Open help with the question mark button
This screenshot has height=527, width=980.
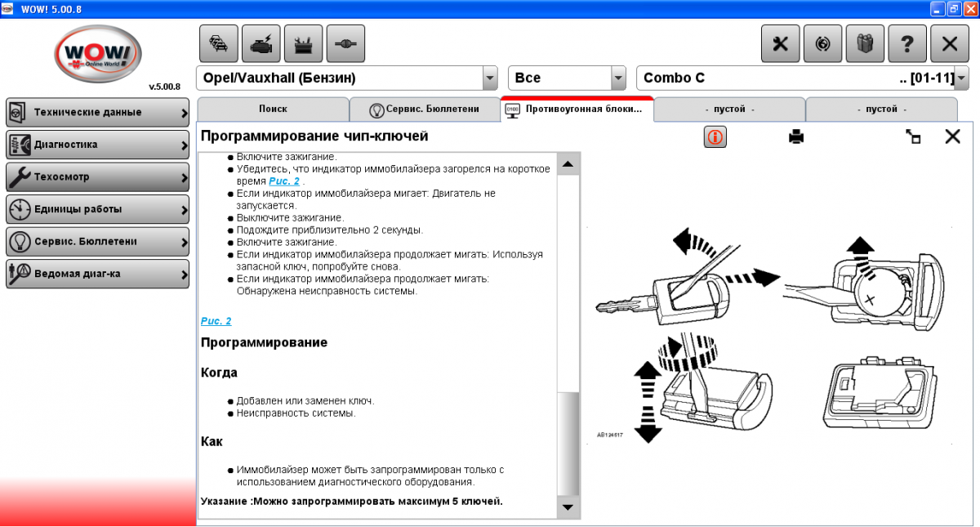[907, 43]
